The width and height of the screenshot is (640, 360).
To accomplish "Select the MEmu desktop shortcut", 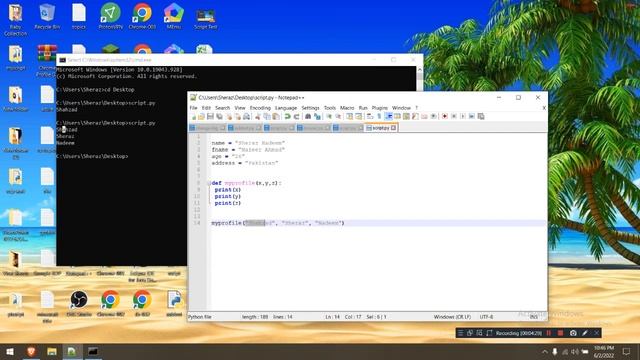I will [174, 16].
